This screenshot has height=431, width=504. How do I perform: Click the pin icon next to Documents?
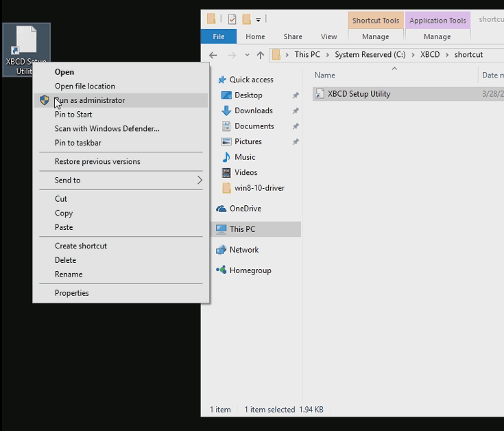(x=296, y=126)
